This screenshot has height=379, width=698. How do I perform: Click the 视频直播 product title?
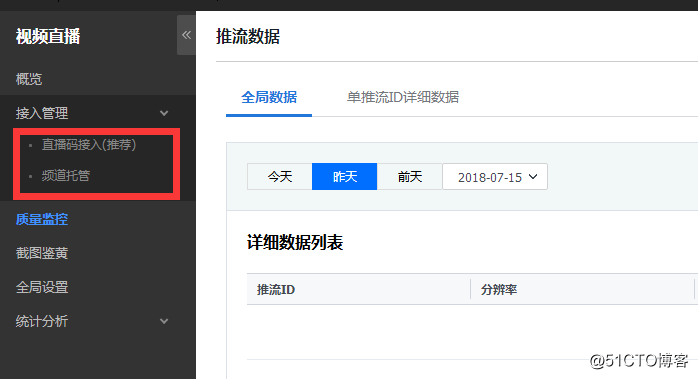click(48, 37)
